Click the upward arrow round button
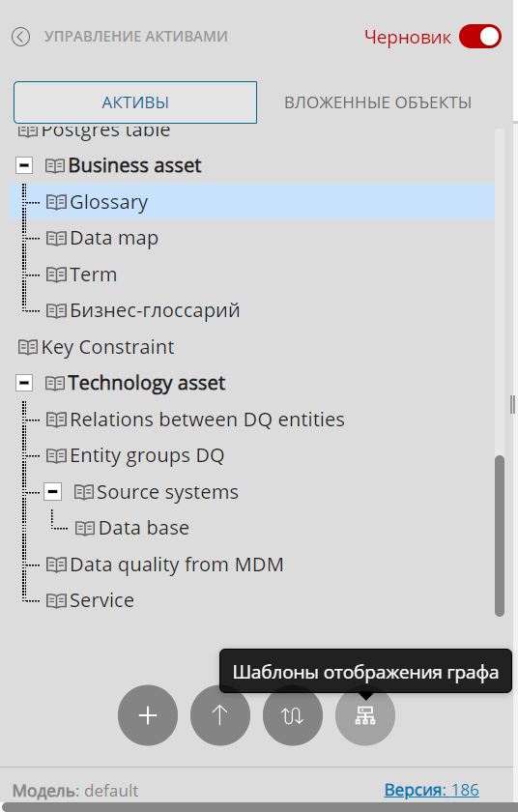 point(220,715)
